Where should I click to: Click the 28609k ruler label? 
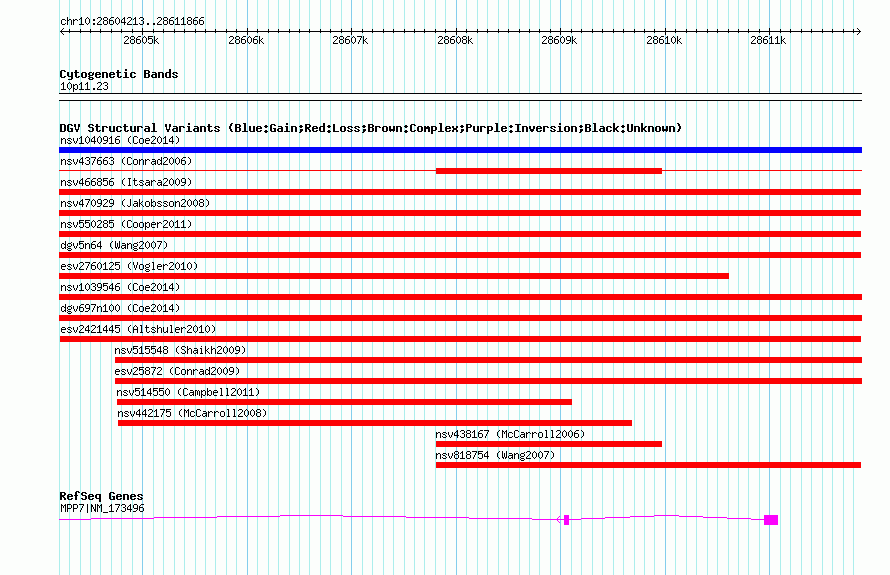tap(559, 40)
